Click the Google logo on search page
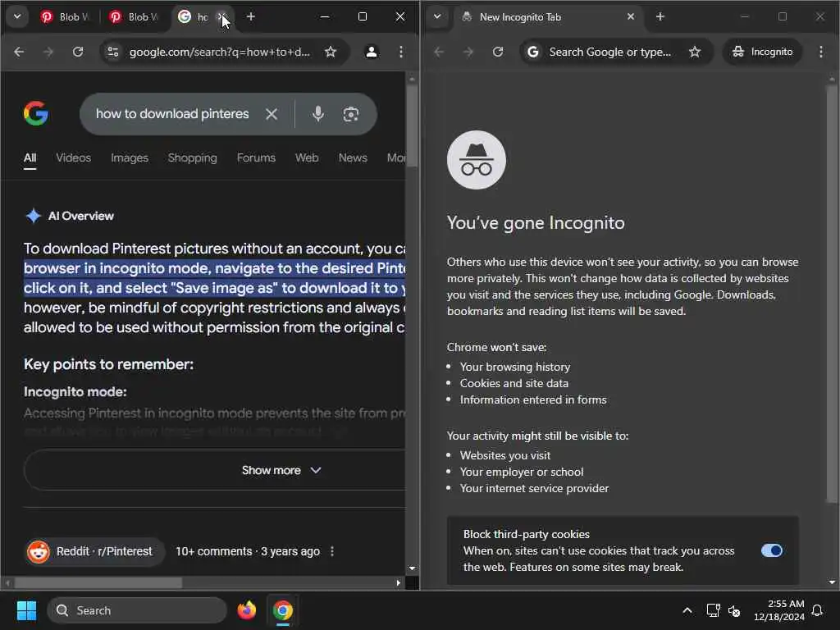 (36, 113)
